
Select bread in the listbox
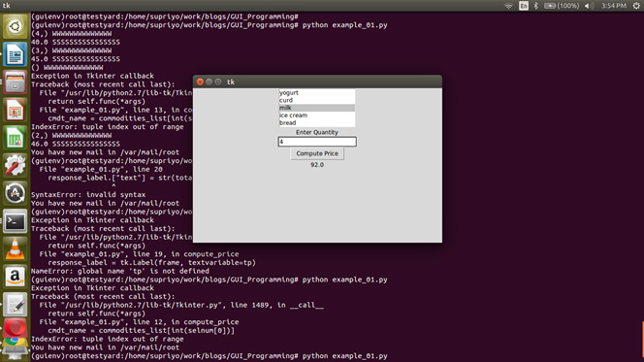(x=316, y=122)
